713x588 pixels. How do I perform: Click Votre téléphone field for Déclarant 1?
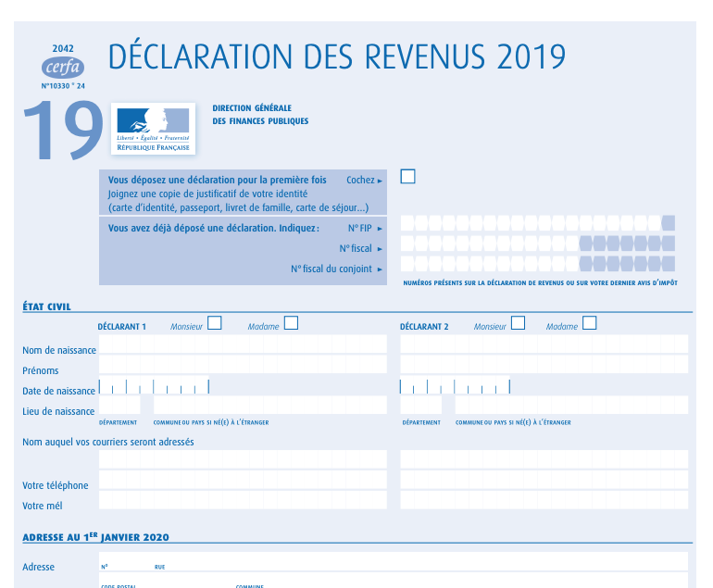(243, 480)
